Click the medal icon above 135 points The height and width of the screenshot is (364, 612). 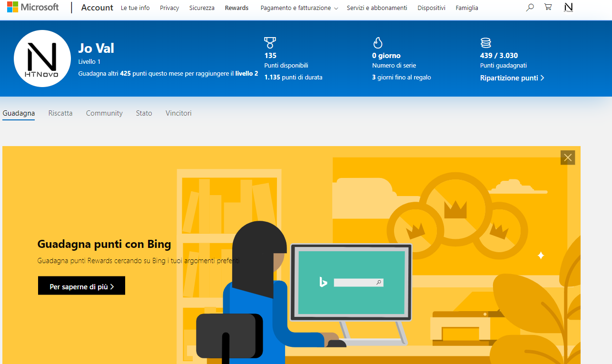click(x=270, y=43)
